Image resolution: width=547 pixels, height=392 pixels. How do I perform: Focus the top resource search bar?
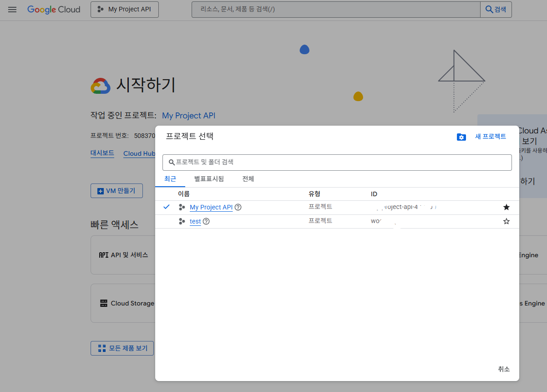pyautogui.click(x=336, y=10)
